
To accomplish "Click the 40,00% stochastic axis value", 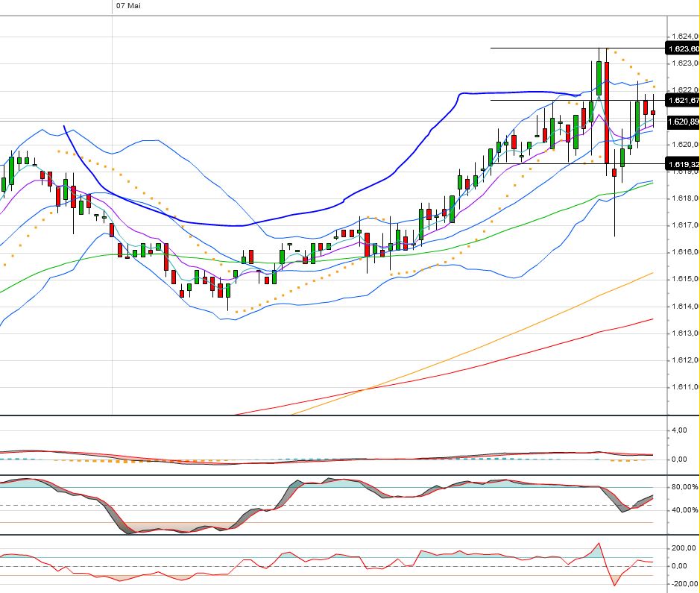I will click(x=685, y=510).
